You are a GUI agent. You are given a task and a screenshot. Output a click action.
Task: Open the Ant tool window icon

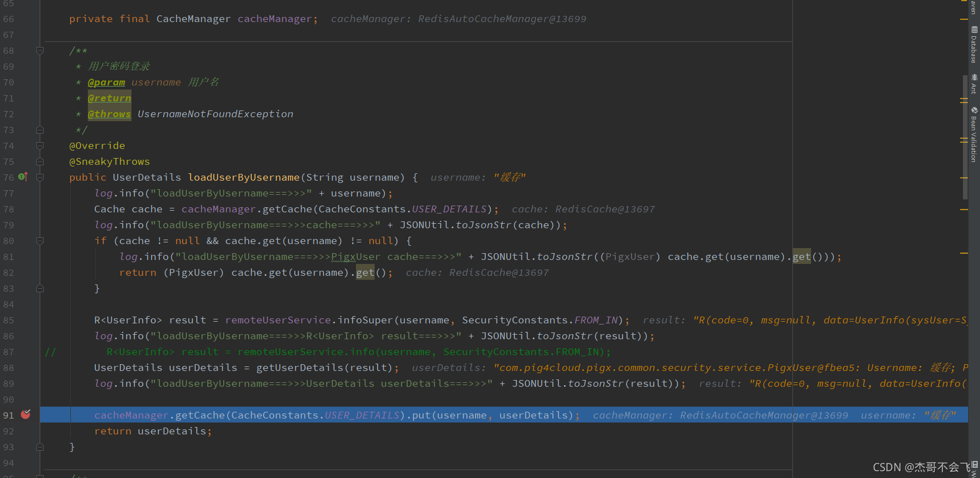point(974,77)
